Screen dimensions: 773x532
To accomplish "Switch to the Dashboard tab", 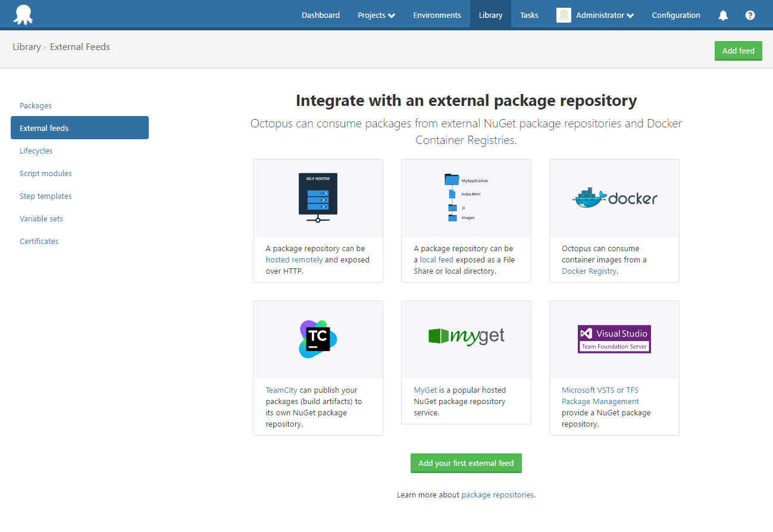I will click(x=320, y=15).
